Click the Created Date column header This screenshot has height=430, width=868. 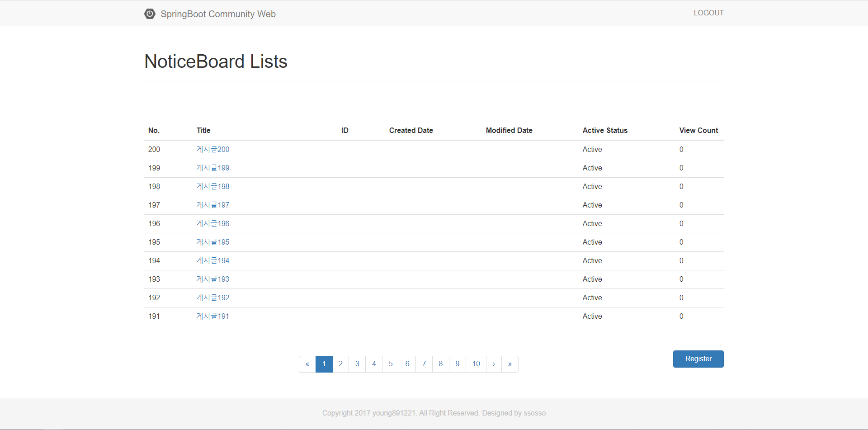411,130
